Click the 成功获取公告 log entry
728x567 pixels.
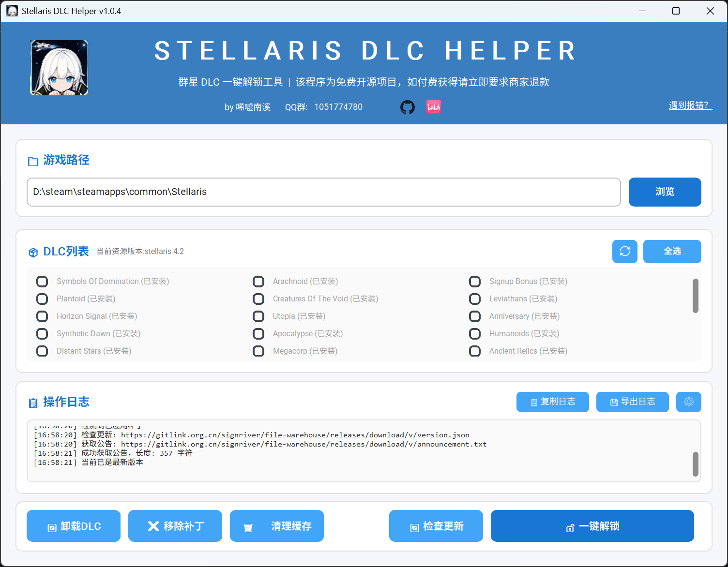(x=113, y=453)
